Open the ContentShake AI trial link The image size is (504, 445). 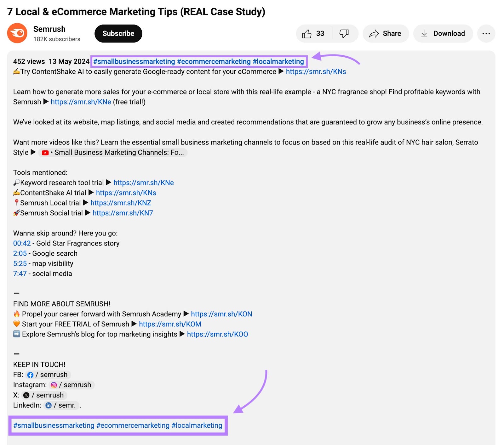[126, 193]
